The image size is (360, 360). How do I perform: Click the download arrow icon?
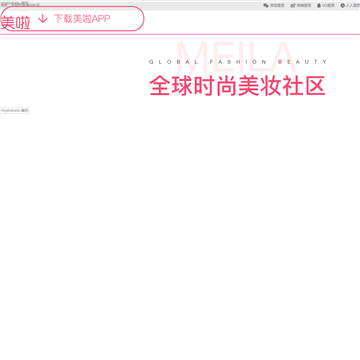pyautogui.click(x=43, y=19)
